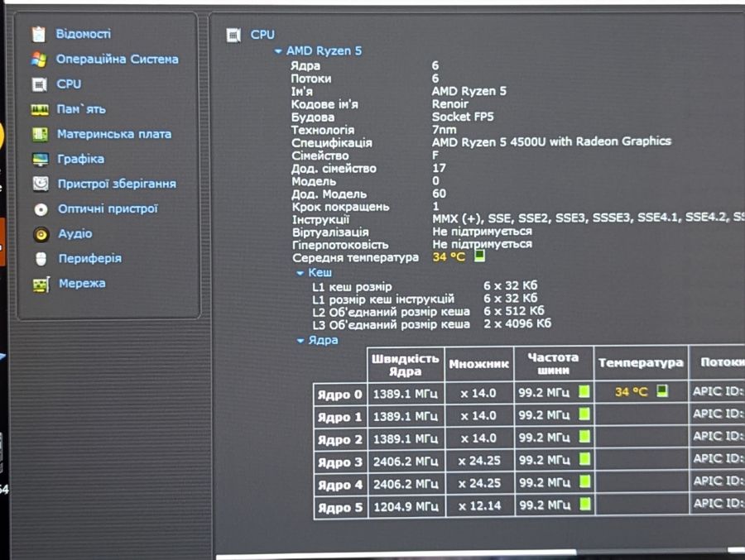Click the Мережа network card icon
The width and height of the screenshot is (745, 560).
[x=41, y=285]
